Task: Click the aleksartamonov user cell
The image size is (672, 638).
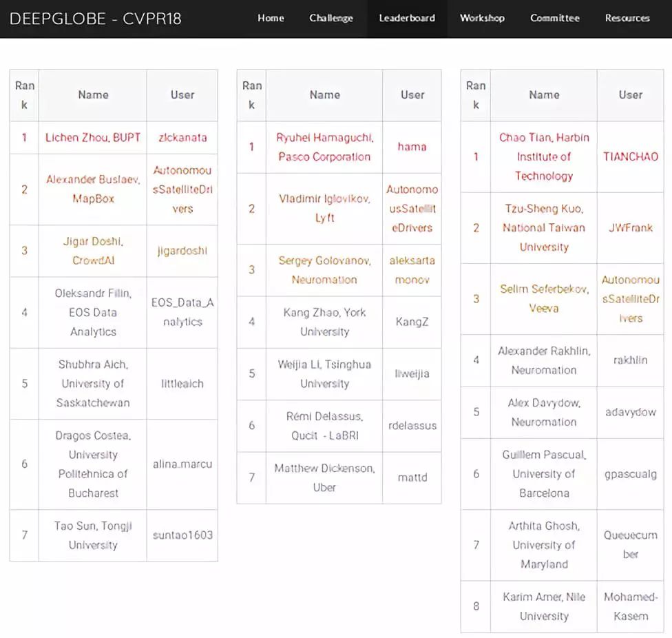Action: coord(412,269)
